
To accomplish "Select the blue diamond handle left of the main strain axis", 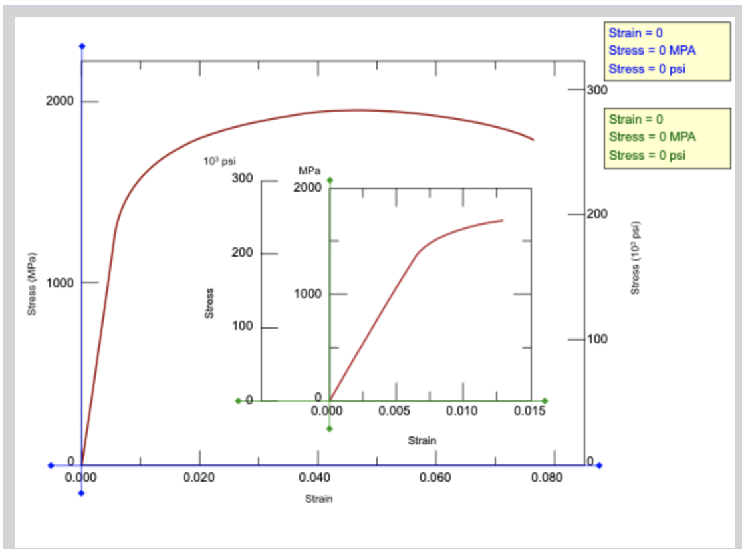I will coord(51,466).
